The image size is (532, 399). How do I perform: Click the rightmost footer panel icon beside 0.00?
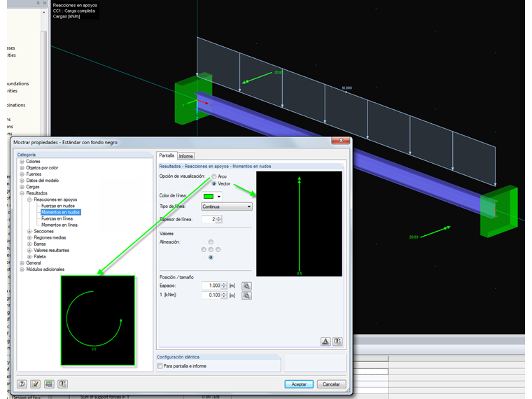[x=62, y=384]
